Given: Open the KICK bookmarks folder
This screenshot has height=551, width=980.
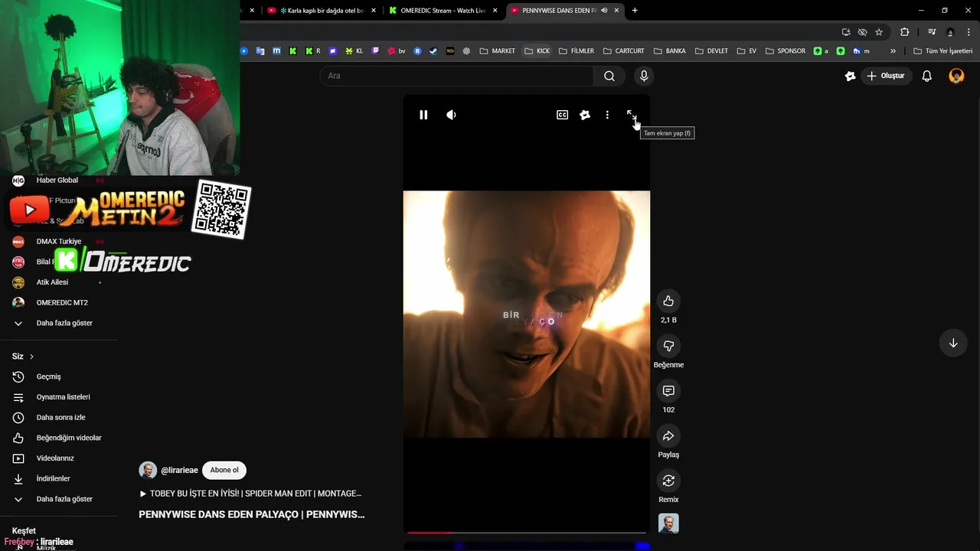Looking at the screenshot, I should (x=537, y=51).
